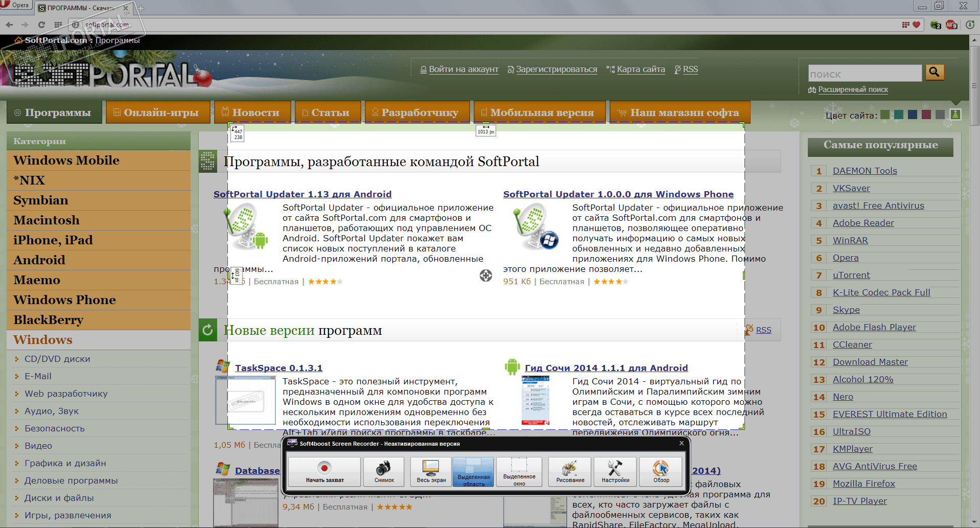This screenshot has width=980, height=528.
Task: Open the Разработчику navigation tab
Action: 417,112
